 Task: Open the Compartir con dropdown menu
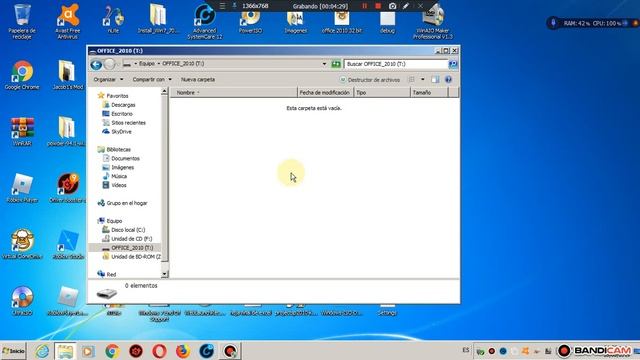(x=152, y=80)
